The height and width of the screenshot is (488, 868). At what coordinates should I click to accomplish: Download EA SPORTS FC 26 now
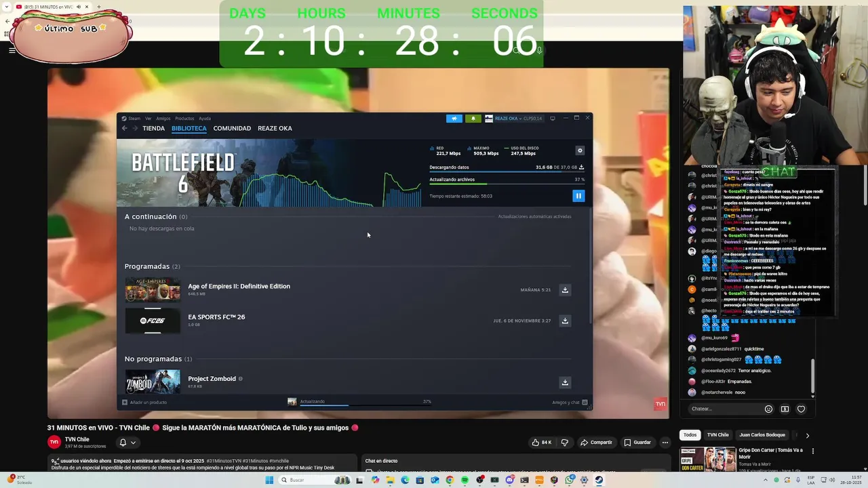[x=565, y=321]
